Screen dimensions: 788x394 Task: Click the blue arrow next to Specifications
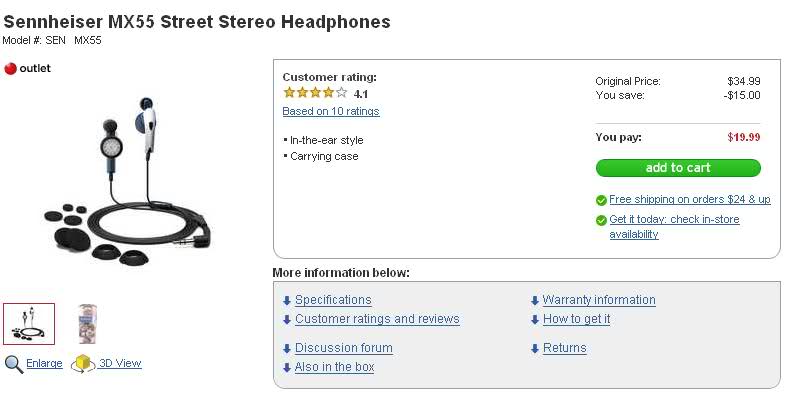(x=287, y=301)
